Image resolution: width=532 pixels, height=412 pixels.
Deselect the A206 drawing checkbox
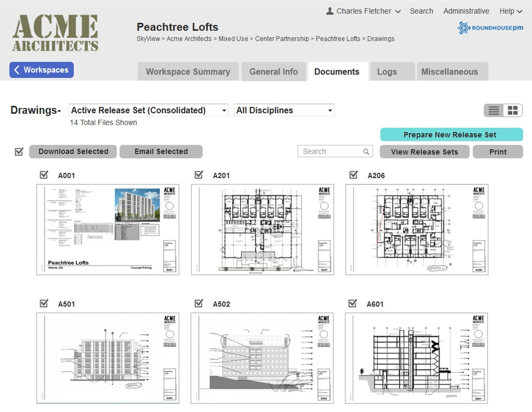(353, 175)
